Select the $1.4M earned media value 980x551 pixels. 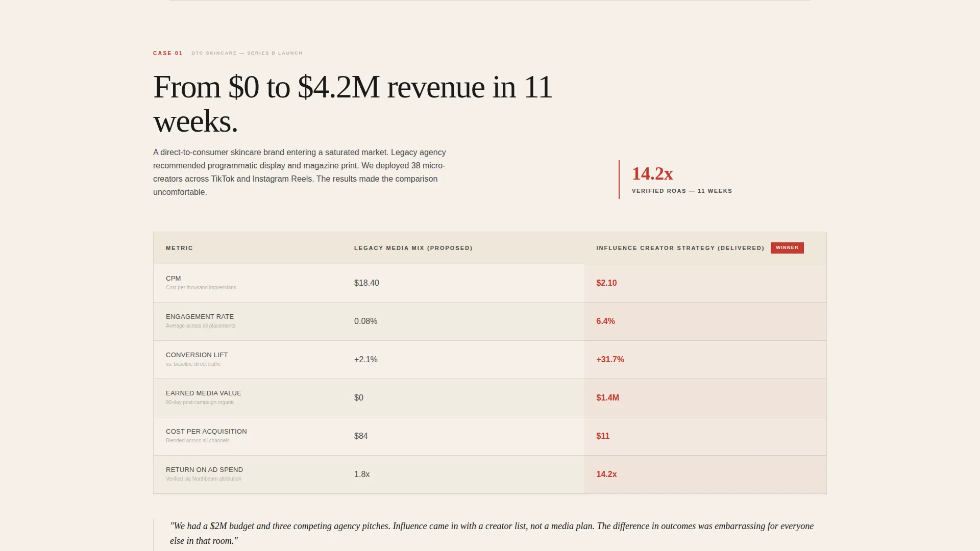[x=607, y=398]
